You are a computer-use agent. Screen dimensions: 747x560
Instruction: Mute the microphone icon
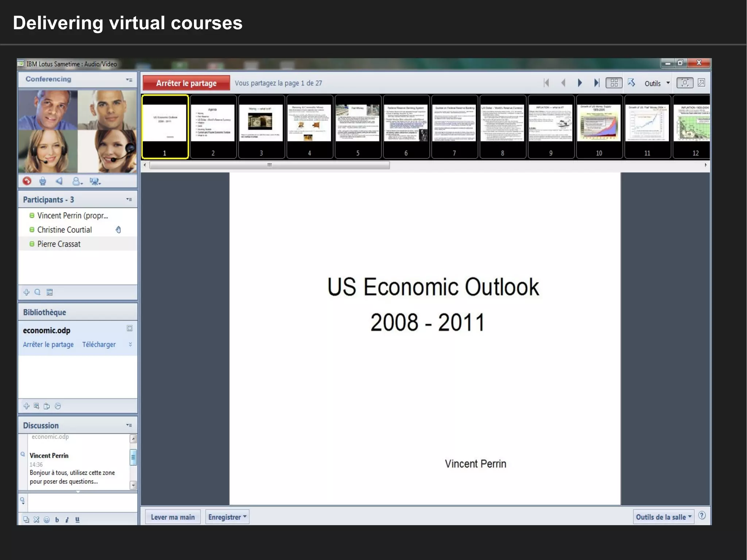click(43, 181)
